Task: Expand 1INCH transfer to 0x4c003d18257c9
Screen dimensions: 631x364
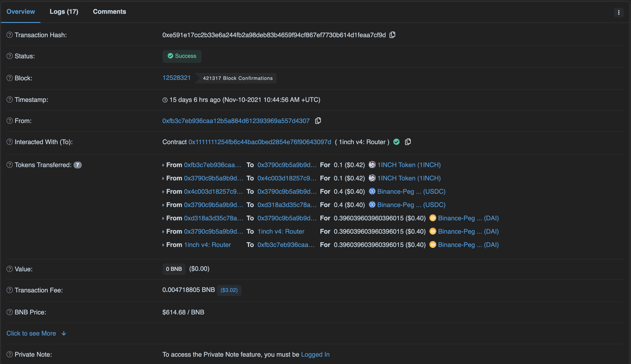Action: [163, 178]
